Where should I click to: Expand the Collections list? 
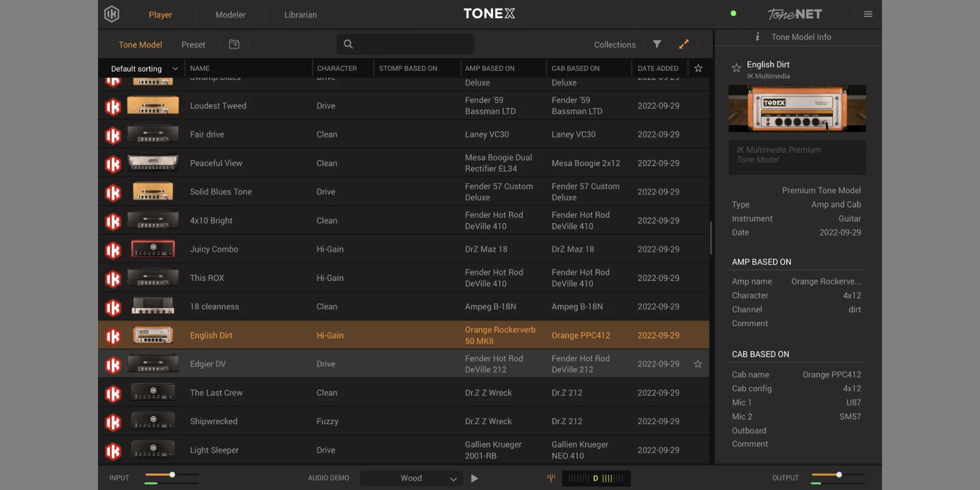(614, 44)
